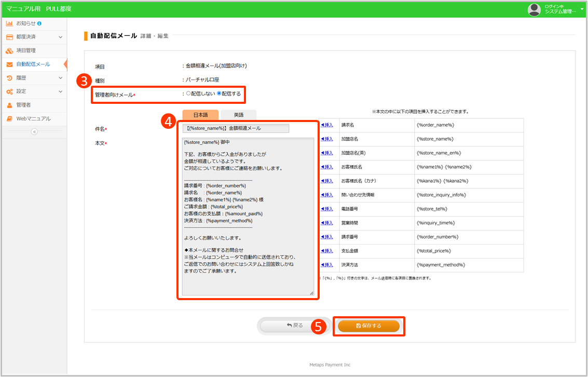Click 挿入 link for 請求名
This screenshot has width=588, height=377.
pos(327,125)
